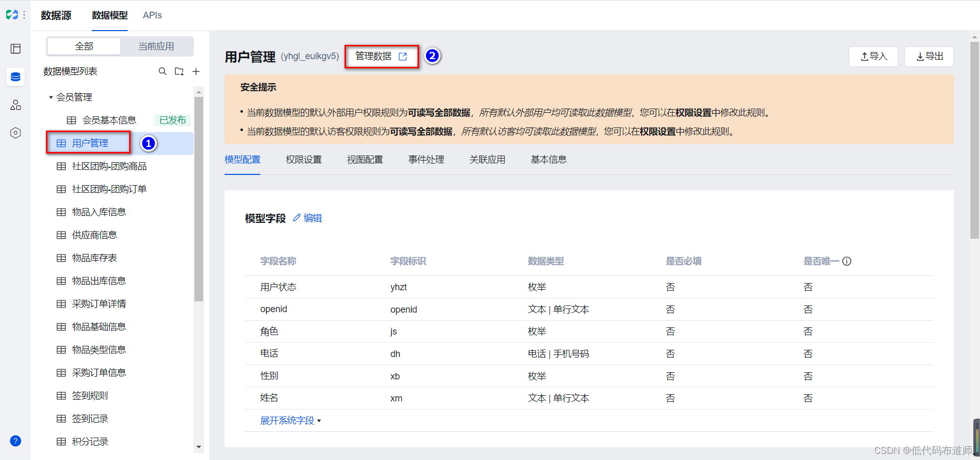
Task: Select the 模型配置 tab
Action: click(242, 160)
